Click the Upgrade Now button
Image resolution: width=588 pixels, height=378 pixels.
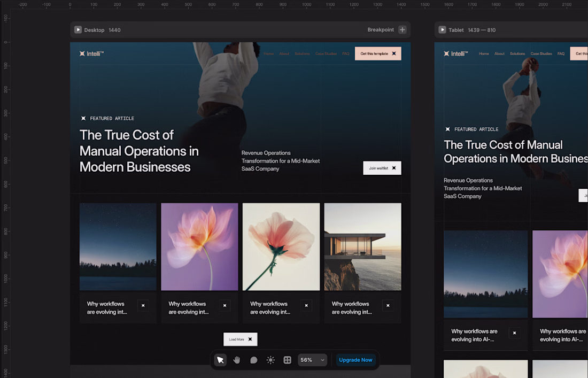point(355,360)
